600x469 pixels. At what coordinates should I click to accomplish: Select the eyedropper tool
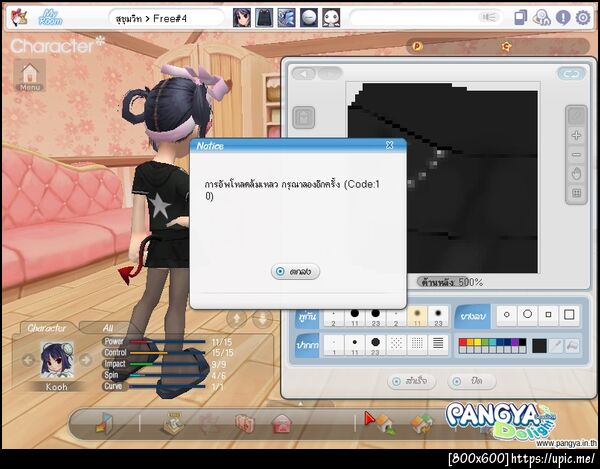[556, 346]
